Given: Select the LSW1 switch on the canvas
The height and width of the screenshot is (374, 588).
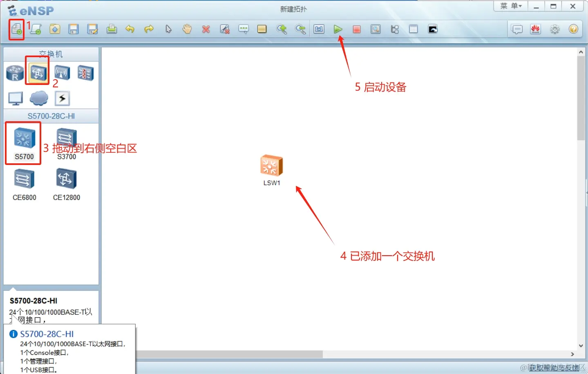Looking at the screenshot, I should pyautogui.click(x=271, y=165).
